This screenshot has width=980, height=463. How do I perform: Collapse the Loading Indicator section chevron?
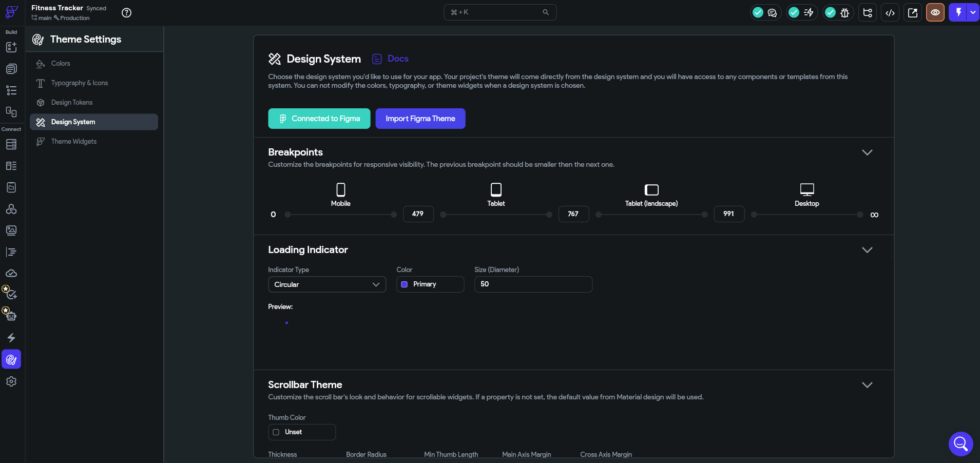click(x=867, y=250)
